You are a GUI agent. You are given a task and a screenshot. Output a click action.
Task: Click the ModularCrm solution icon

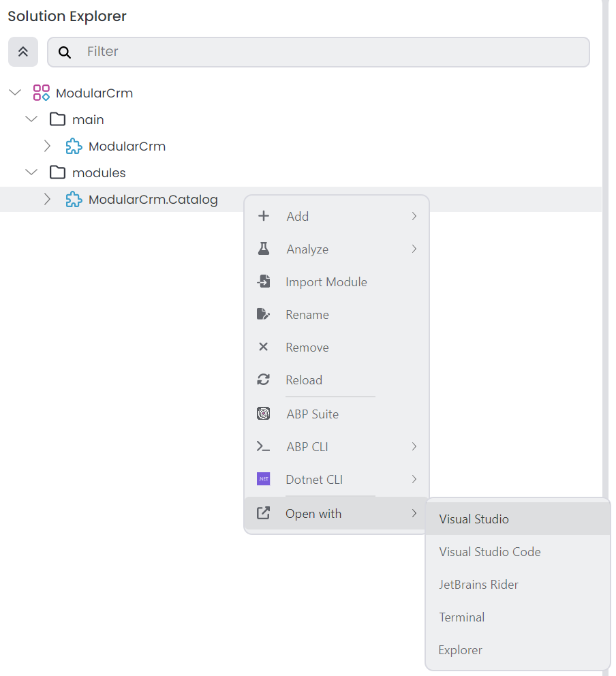[x=42, y=93]
